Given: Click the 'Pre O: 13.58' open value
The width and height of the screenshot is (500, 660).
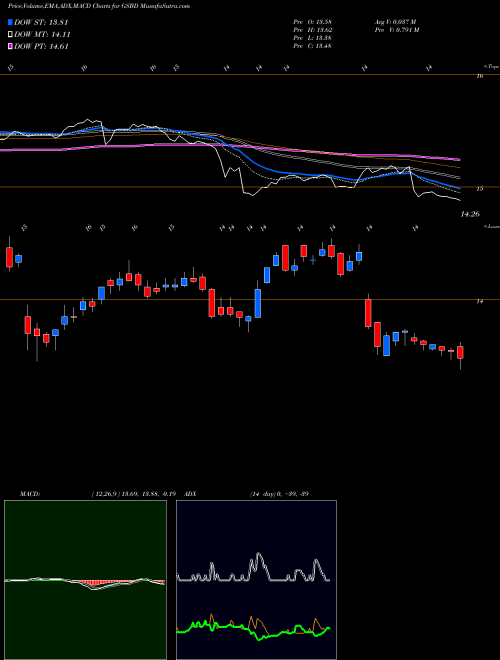Looking at the screenshot, I should click(312, 22).
